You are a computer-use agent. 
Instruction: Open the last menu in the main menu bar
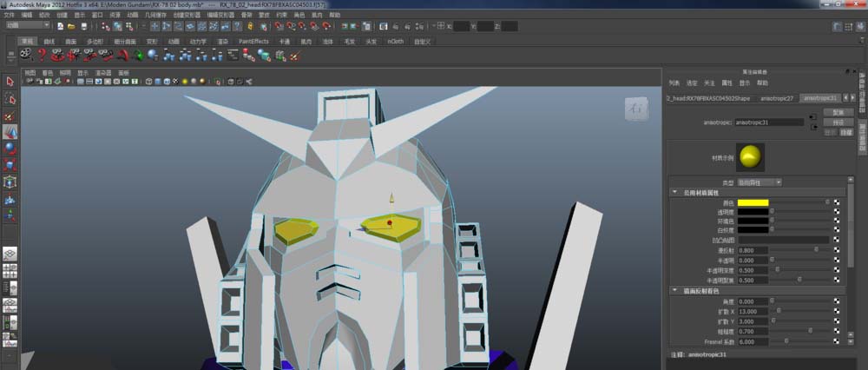coord(335,15)
